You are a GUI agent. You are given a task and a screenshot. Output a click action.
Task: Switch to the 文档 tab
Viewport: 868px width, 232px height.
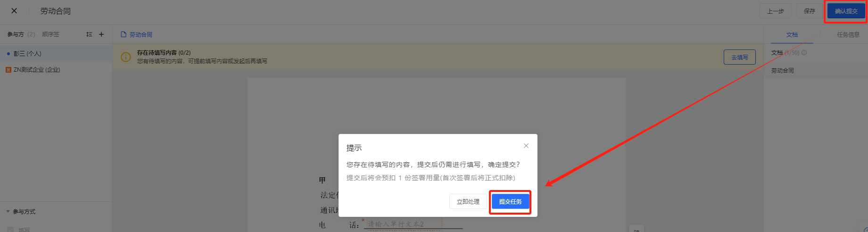click(x=792, y=35)
